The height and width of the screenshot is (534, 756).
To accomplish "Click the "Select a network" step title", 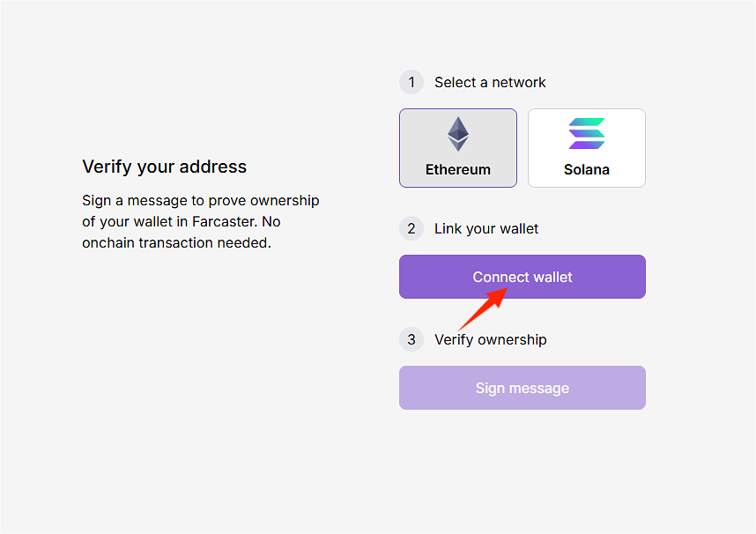I will click(x=490, y=83).
